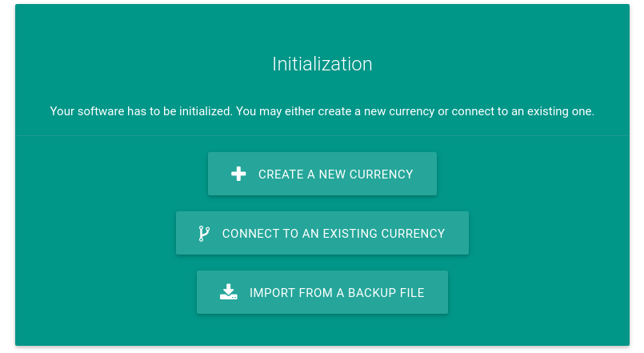
Task: Click the 'IMPORT FROM A BACKUP FILE' label text
Action: tap(337, 293)
